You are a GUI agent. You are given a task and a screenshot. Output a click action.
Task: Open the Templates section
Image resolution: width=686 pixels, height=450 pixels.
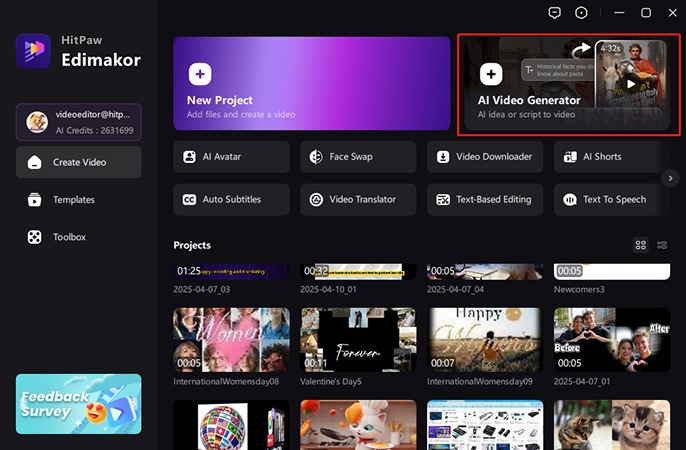[x=79, y=200]
